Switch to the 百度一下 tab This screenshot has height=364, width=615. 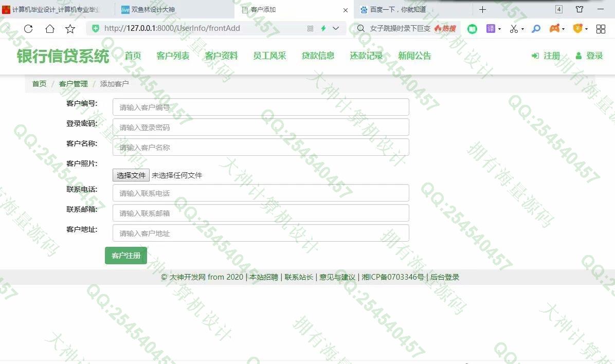pos(412,9)
